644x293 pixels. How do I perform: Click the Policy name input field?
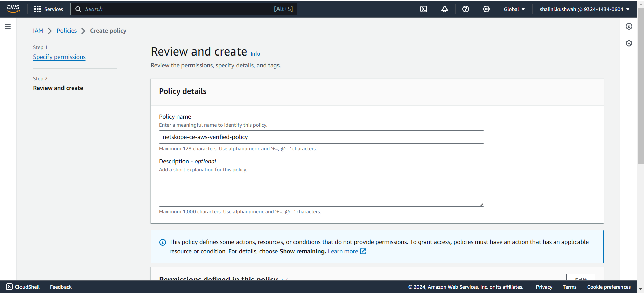321,137
